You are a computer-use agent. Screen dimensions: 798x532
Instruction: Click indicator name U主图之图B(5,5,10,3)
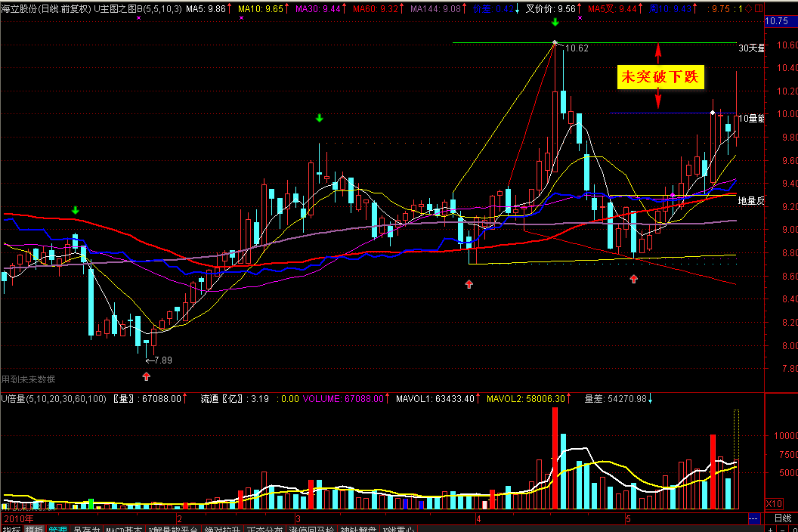click(138, 8)
